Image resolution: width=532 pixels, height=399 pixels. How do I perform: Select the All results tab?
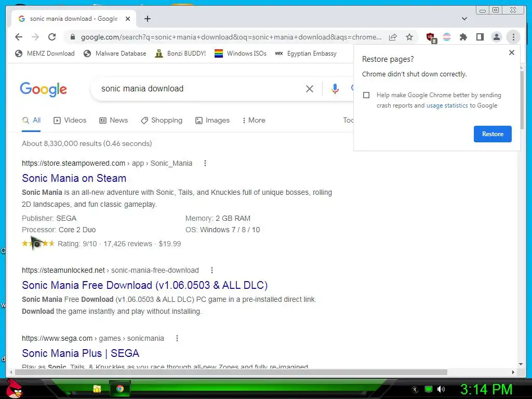tap(32, 121)
